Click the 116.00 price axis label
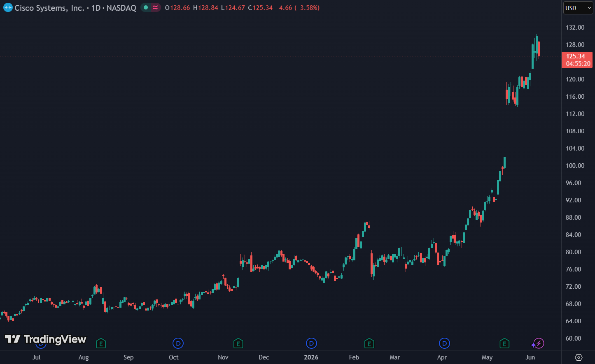 (575, 97)
